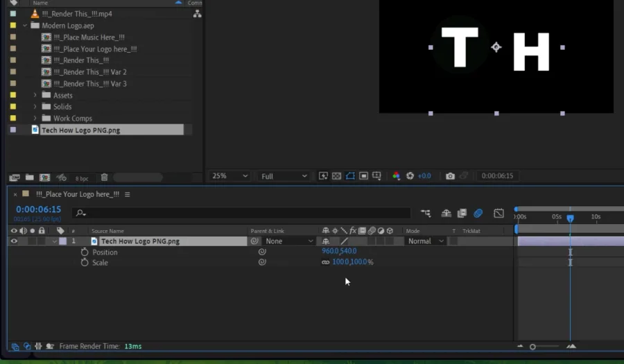Screen dimensions: 624x364
Task: Expand the Assets folder
Action: pos(35,95)
